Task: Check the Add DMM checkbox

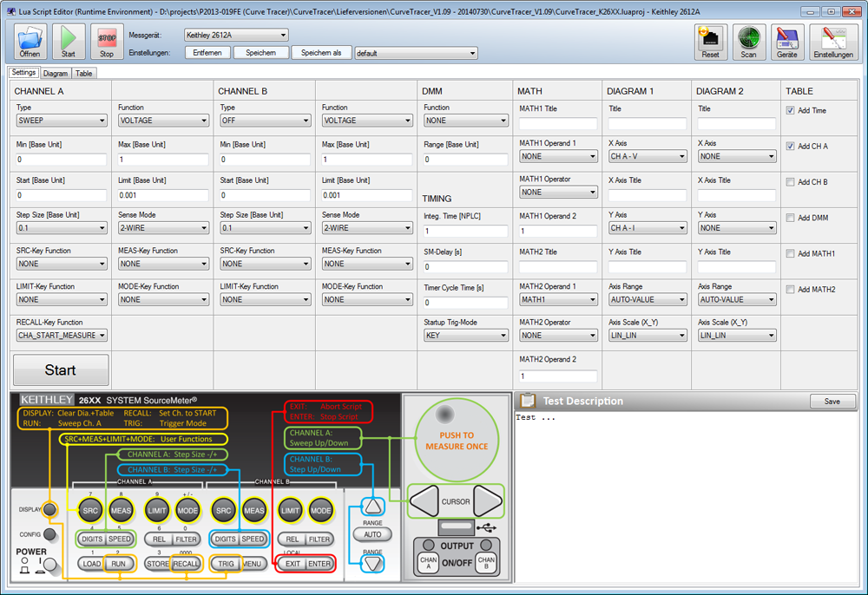Action: pyautogui.click(x=790, y=218)
